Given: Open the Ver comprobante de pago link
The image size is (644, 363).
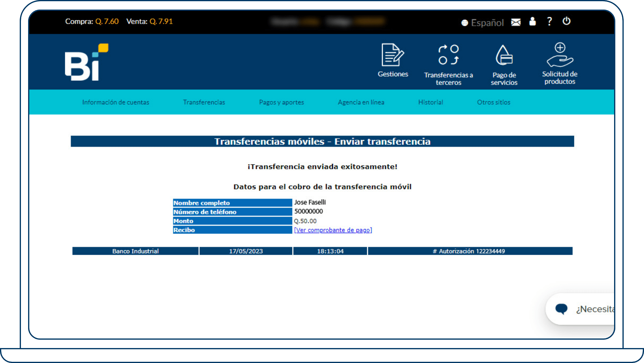Looking at the screenshot, I should click(333, 230).
